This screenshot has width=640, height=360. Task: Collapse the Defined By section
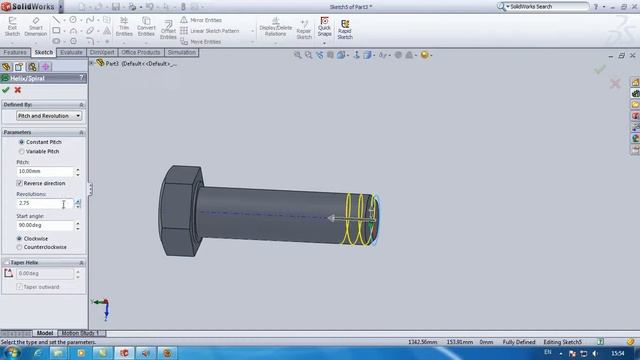click(81, 105)
